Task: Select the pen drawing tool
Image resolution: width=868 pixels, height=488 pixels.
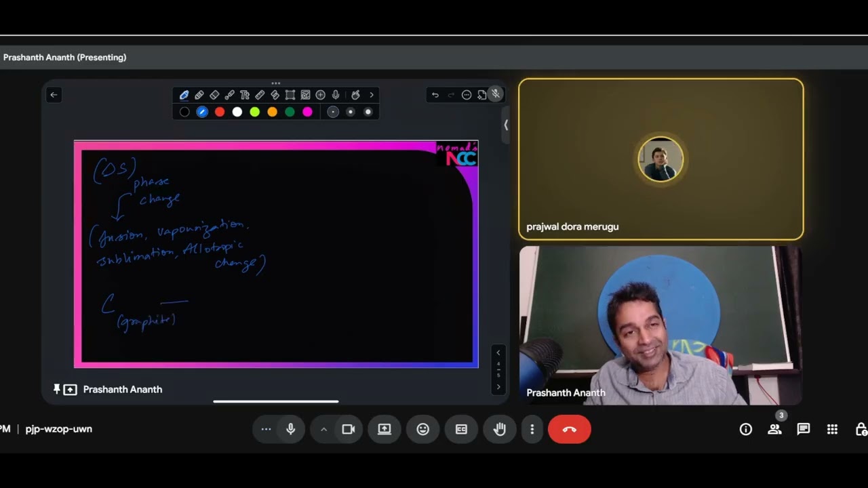Action: pos(184,95)
